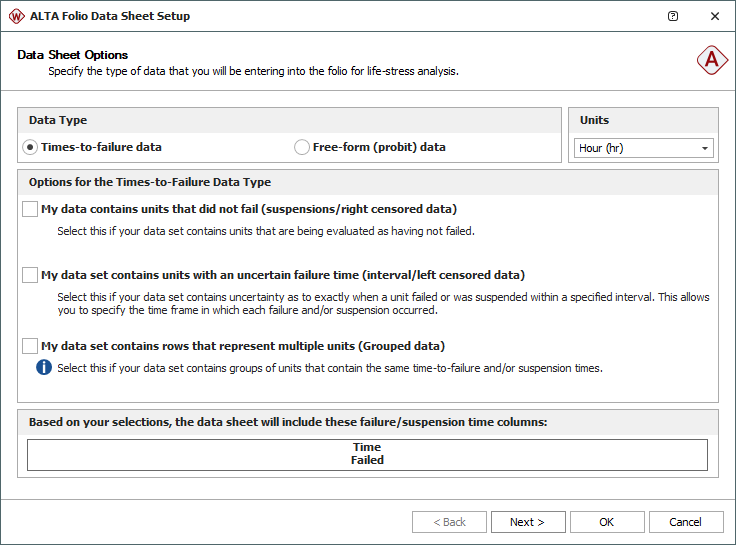Confirm setup with the OK button
Viewport: 736px width, 545px height.
[x=607, y=522]
